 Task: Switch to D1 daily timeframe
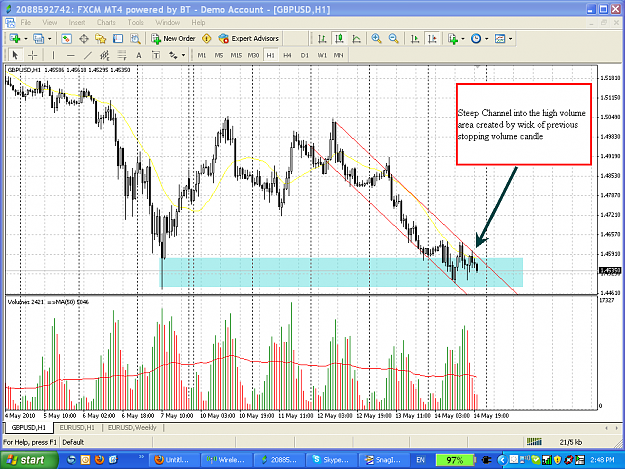[305, 55]
